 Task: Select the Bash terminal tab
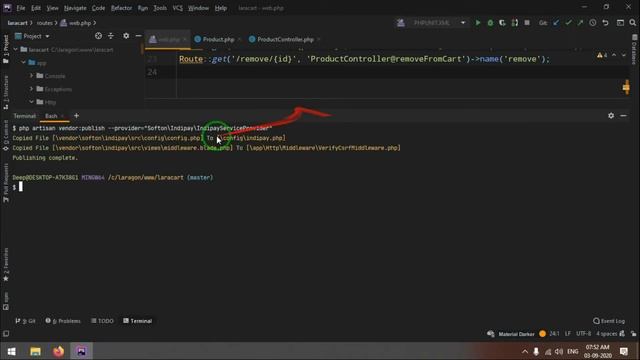tap(51, 116)
